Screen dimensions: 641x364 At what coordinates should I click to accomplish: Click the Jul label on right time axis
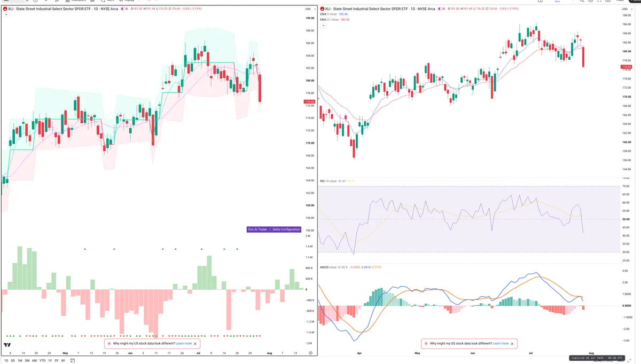[530, 353]
